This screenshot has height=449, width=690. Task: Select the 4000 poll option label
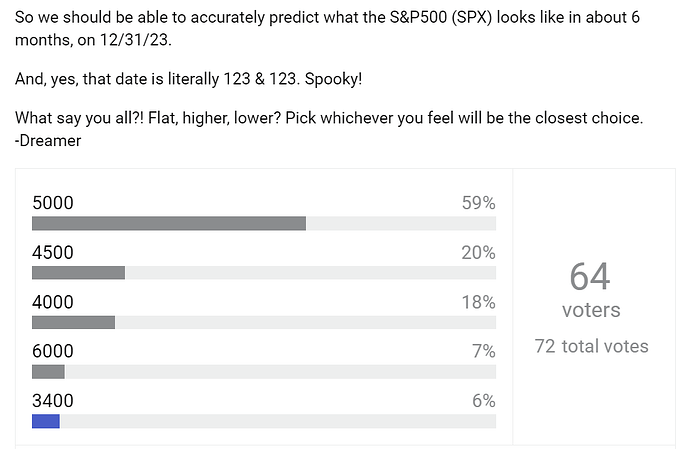[53, 302]
